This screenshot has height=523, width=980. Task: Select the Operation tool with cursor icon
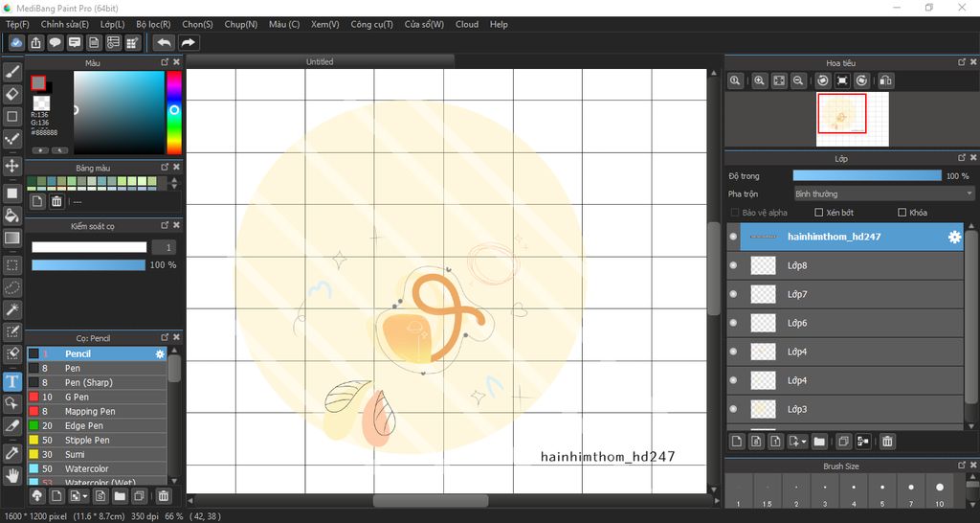click(11, 403)
